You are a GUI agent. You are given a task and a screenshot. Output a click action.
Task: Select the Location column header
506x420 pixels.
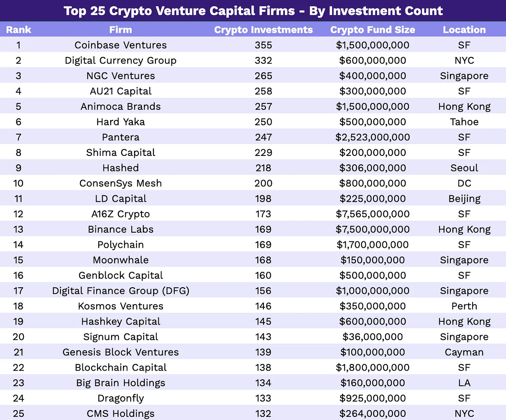pos(464,30)
